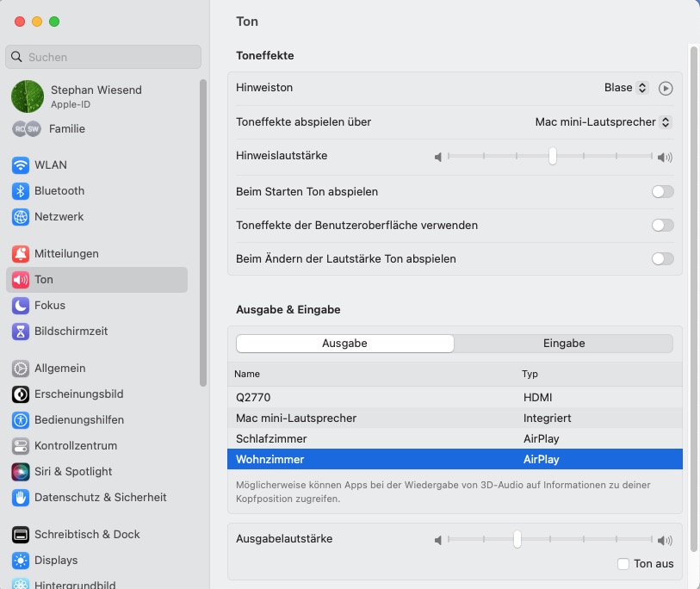This screenshot has width=700, height=589.
Task: Open Mitteilungen settings
Action: 65,253
